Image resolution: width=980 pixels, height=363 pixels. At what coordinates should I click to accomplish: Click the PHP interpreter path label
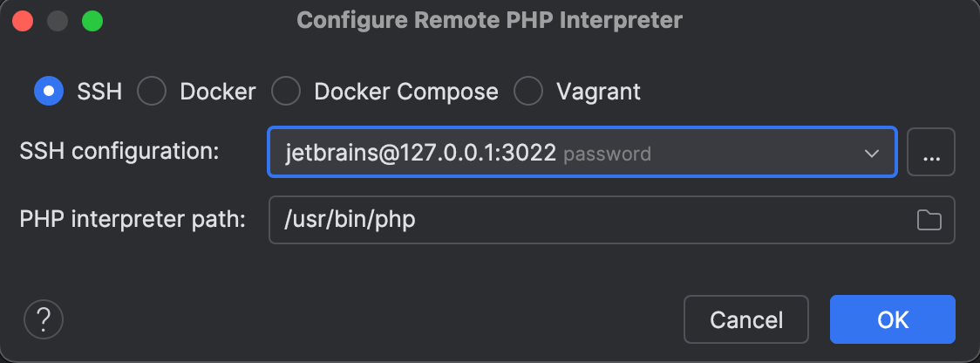[x=133, y=219]
